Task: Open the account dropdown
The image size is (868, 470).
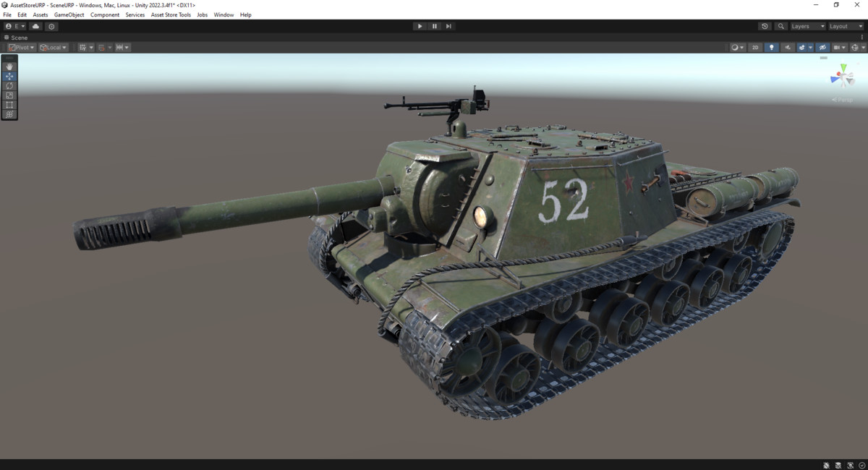Action: (x=14, y=26)
